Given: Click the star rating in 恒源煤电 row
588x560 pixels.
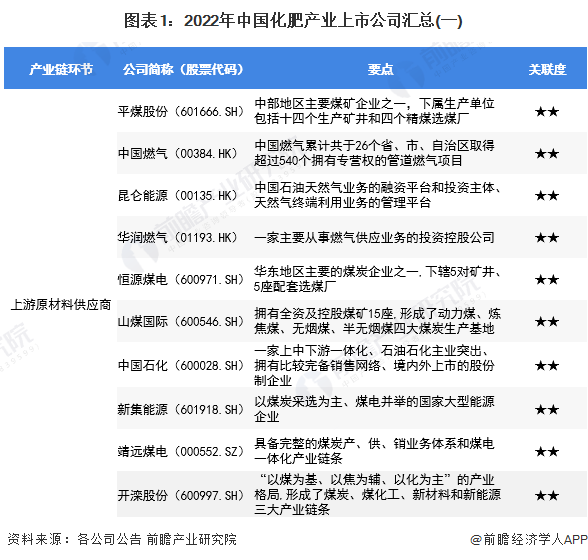Looking at the screenshot, I should click(547, 279).
